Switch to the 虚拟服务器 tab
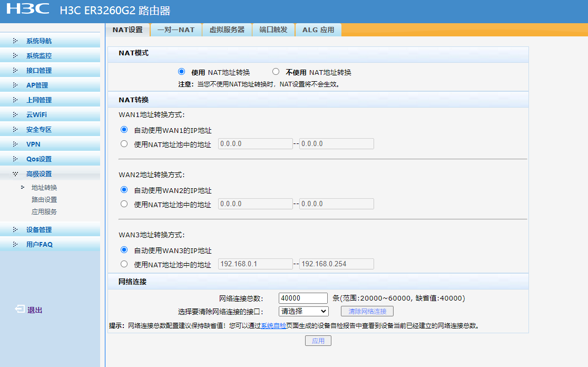Viewport: 588px width, 367px height. tap(227, 30)
